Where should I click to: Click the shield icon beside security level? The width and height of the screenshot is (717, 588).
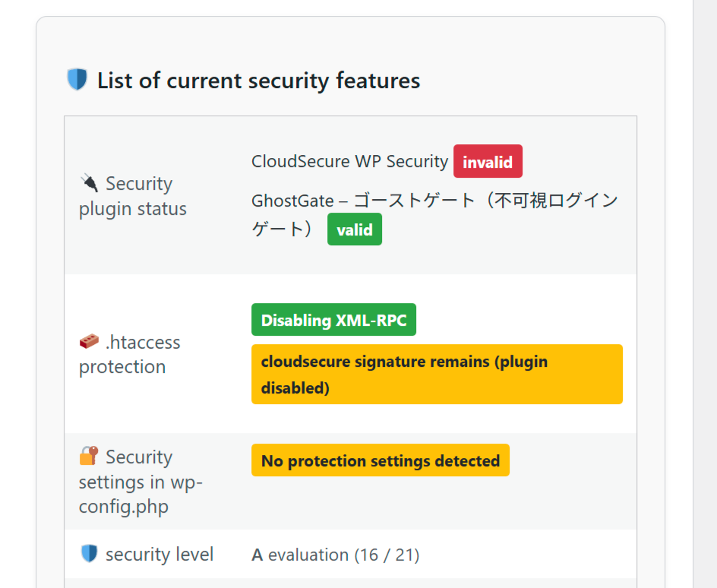pos(89,554)
